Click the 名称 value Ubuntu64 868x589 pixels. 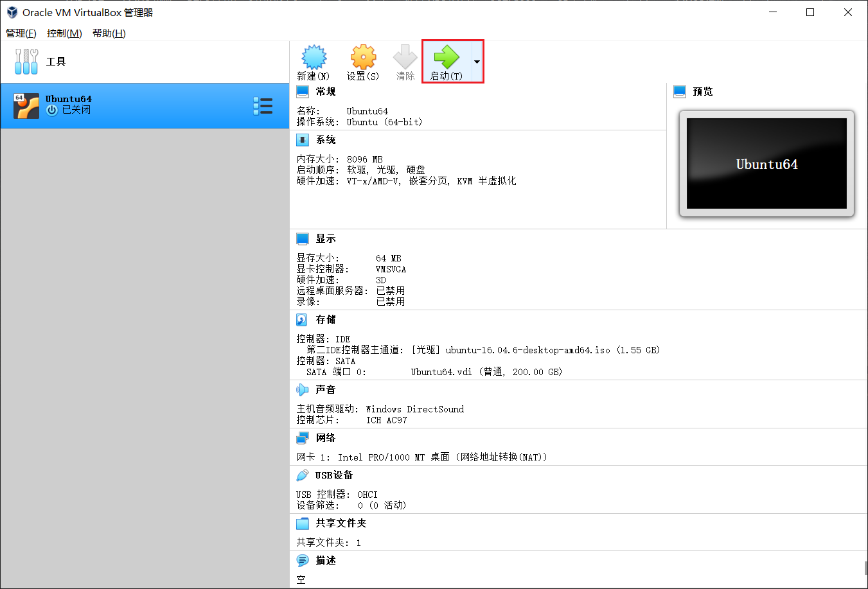tap(367, 111)
